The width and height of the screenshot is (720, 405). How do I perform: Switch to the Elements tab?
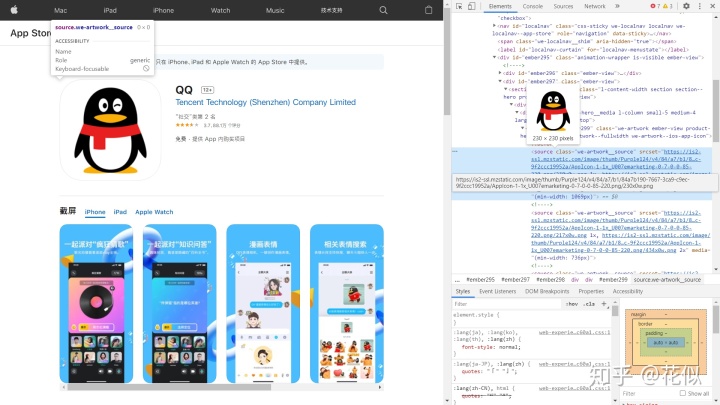[x=500, y=6]
